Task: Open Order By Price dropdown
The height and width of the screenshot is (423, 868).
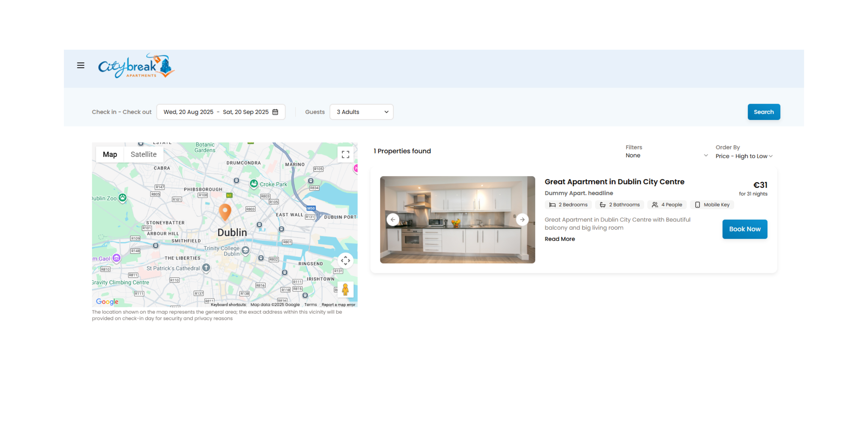Action: point(744,156)
